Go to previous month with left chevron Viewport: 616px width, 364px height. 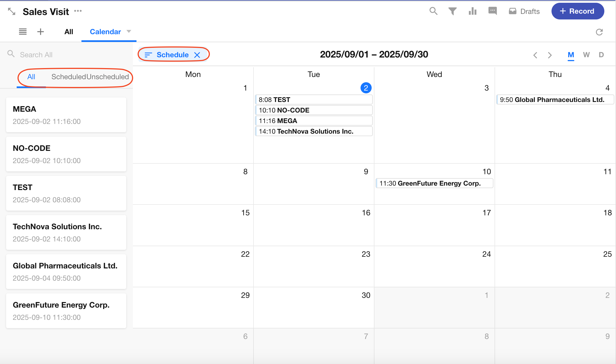[535, 55]
